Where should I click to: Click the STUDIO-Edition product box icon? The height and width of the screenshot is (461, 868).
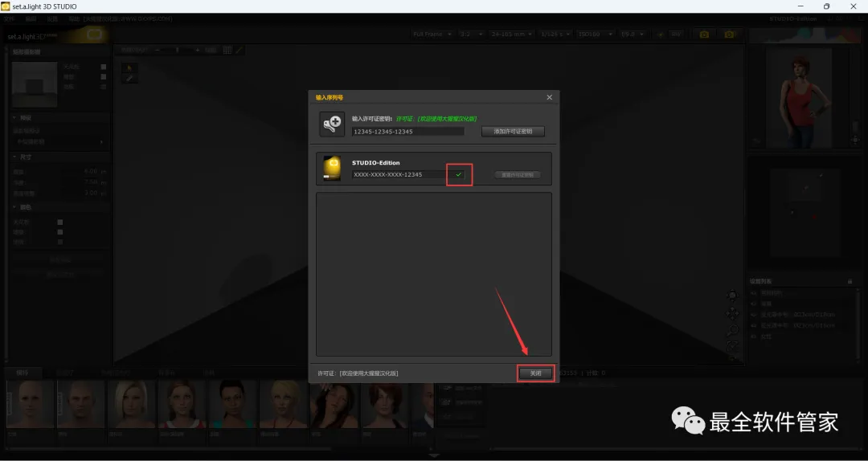332,169
